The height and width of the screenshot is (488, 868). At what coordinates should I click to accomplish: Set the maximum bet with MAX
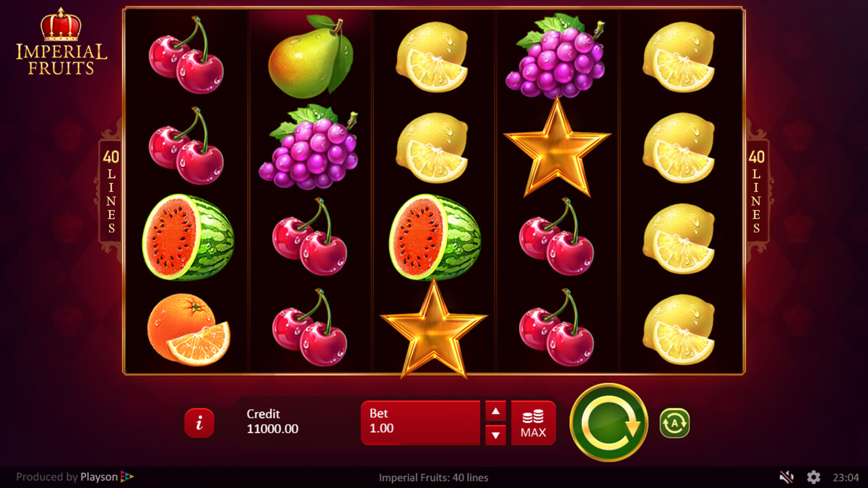pos(533,423)
